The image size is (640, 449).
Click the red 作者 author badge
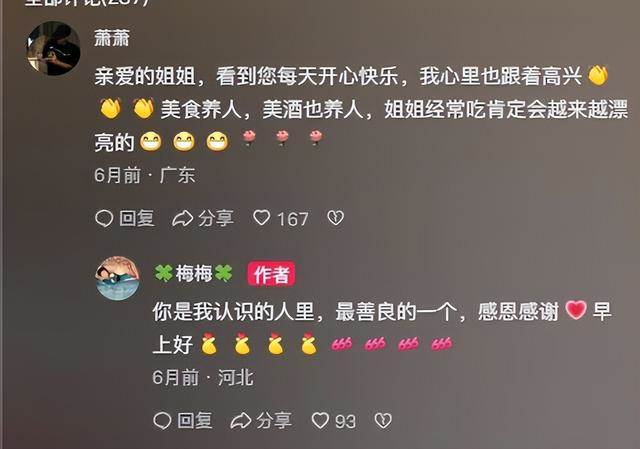coord(271,274)
